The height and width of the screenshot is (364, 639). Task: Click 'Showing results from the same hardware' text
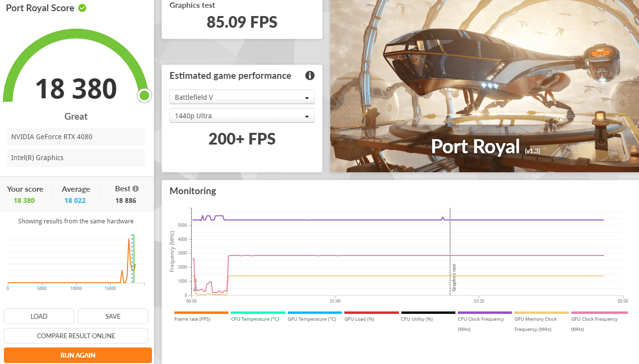click(x=76, y=221)
